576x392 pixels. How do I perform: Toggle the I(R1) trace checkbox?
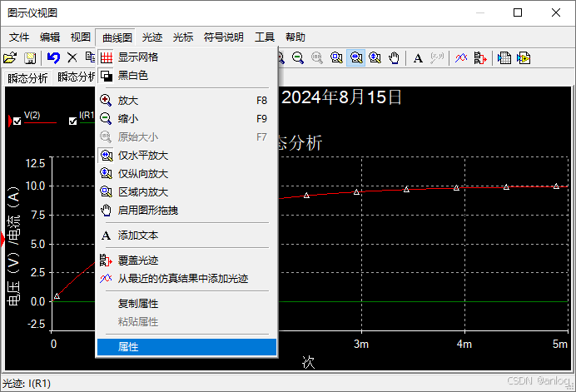click(72, 122)
